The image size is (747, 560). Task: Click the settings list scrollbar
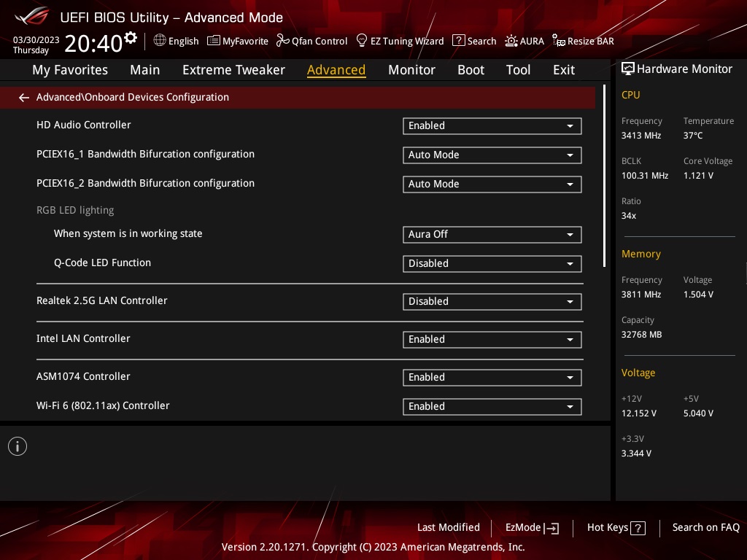(604, 176)
